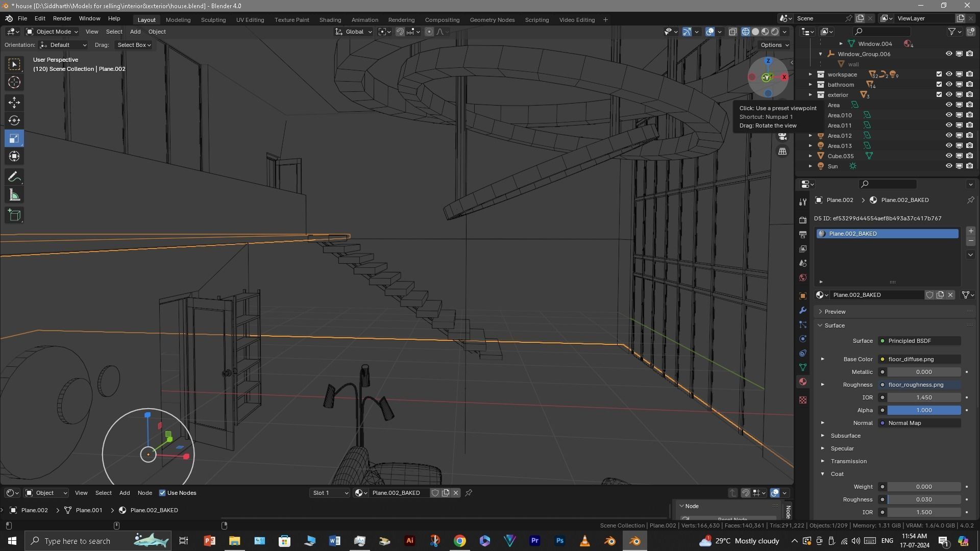Select the Scale tool
The height and width of the screenshot is (551, 980).
pos(14,138)
